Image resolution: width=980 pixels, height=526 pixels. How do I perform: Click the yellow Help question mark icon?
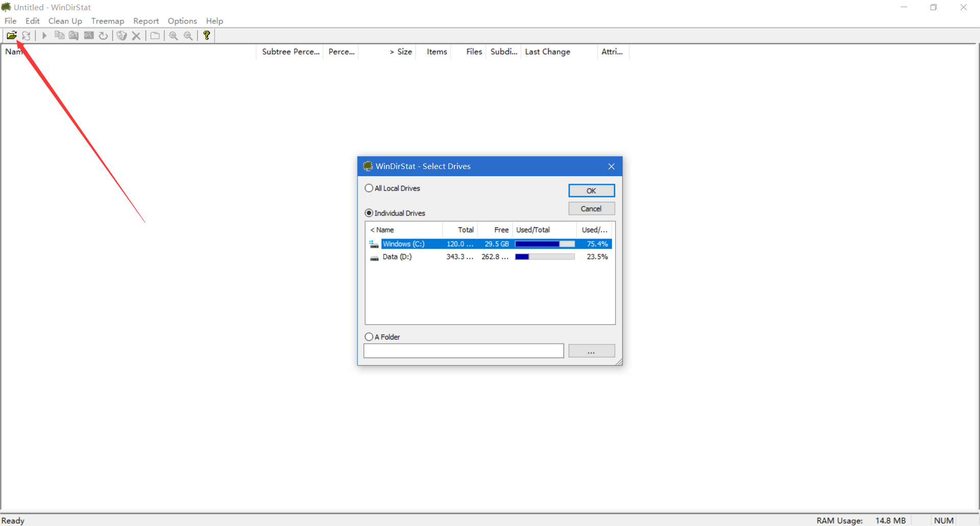(207, 35)
